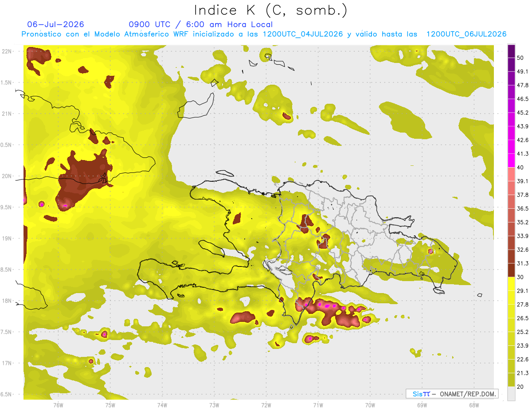Click the '17N' latitude label
Screen dimensions: 532x411
click(x=7, y=363)
